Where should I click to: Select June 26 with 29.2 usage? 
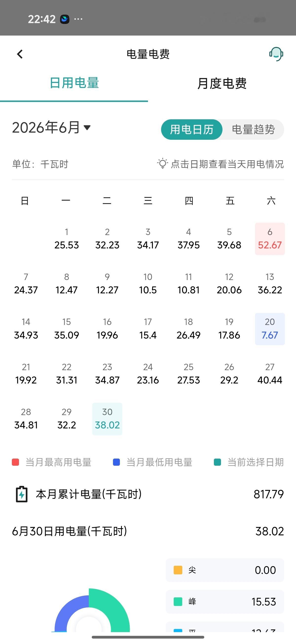(x=229, y=374)
